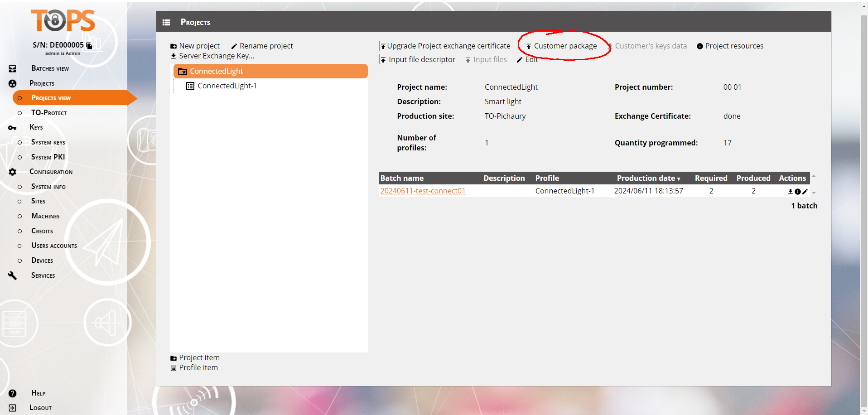Screen dimensions: 868x415
Task: Click the Logout exit icon
Action: [12, 408]
